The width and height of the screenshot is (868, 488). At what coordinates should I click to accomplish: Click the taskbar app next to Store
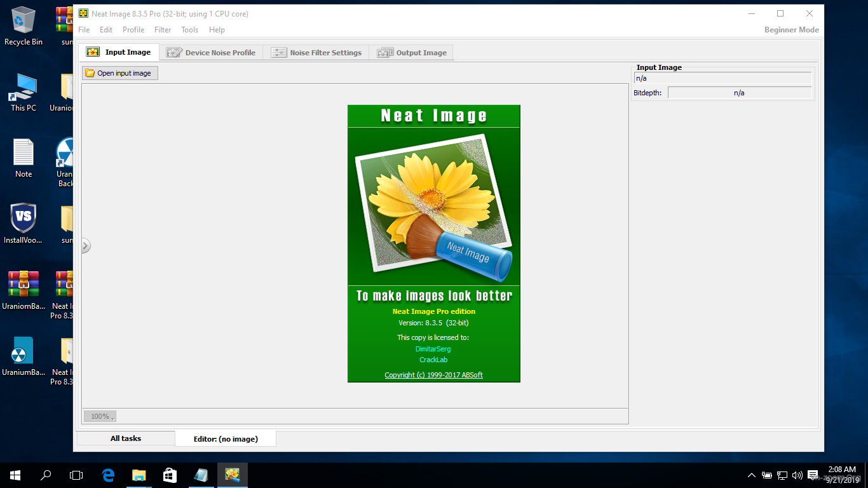pos(201,475)
